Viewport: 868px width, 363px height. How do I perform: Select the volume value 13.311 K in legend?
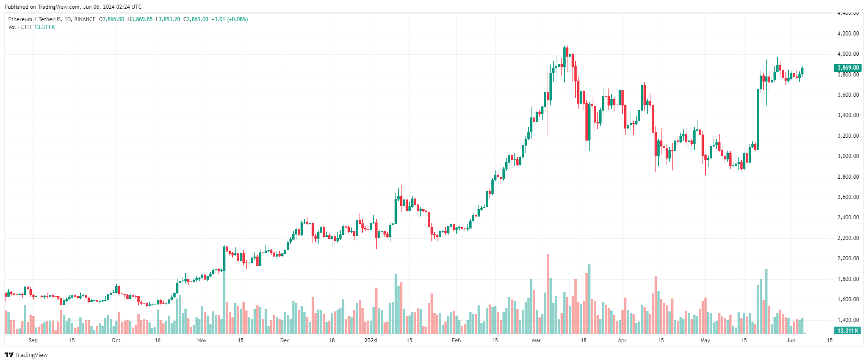click(x=44, y=27)
